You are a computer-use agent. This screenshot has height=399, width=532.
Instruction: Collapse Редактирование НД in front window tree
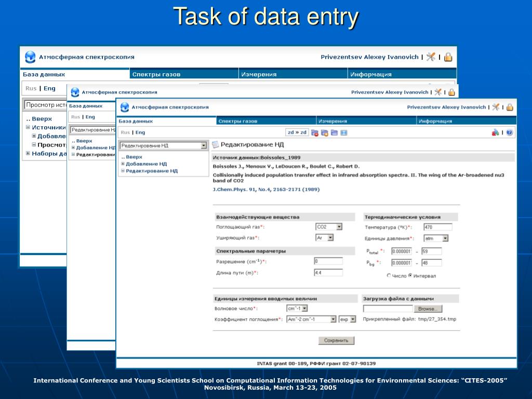click(123, 170)
